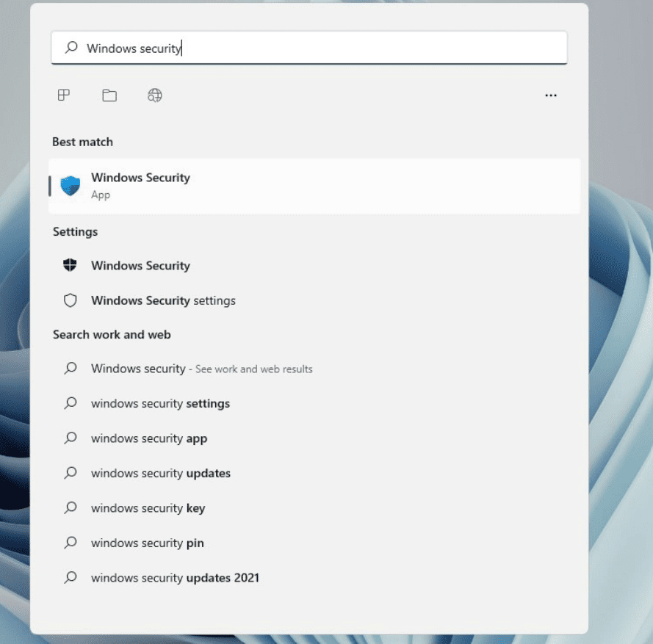Click the 'Best match' heading
Image resolution: width=653 pixels, height=644 pixels.
(82, 142)
